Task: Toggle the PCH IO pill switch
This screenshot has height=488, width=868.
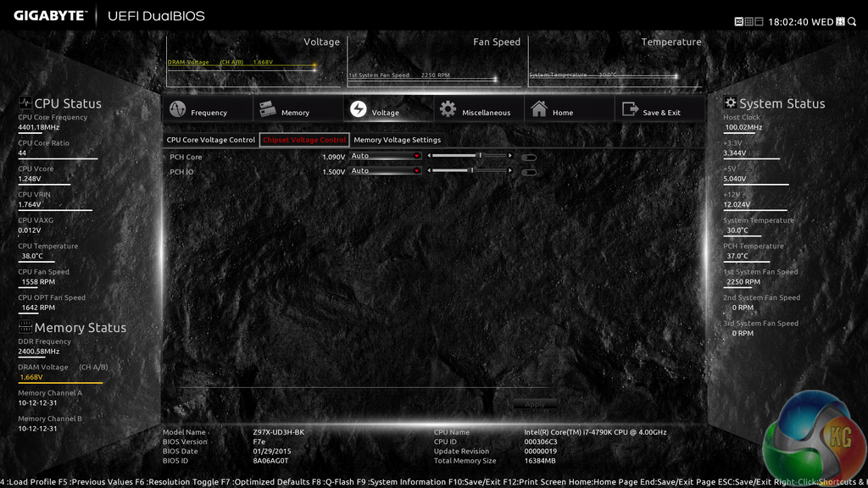Action: click(529, 172)
